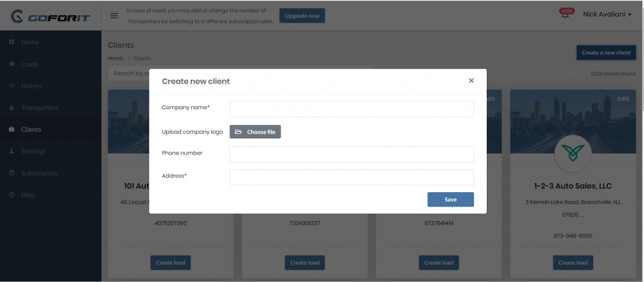Click the Transporters sidebar icon
This screenshot has height=282, width=644.
click(12, 107)
